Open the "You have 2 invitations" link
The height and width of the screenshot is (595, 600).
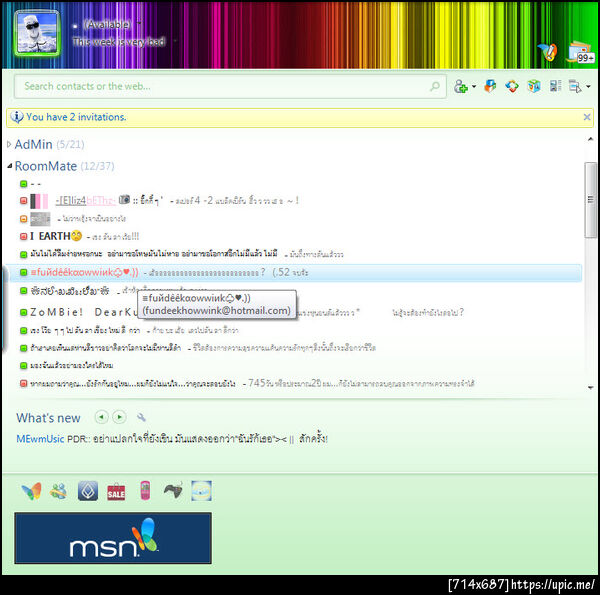pos(76,117)
